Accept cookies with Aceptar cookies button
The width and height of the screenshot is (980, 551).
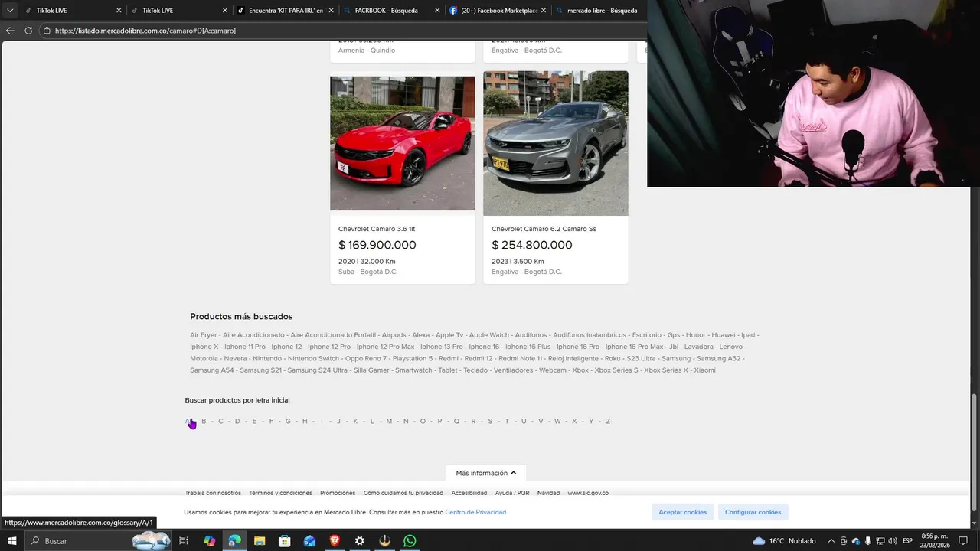[x=683, y=512]
